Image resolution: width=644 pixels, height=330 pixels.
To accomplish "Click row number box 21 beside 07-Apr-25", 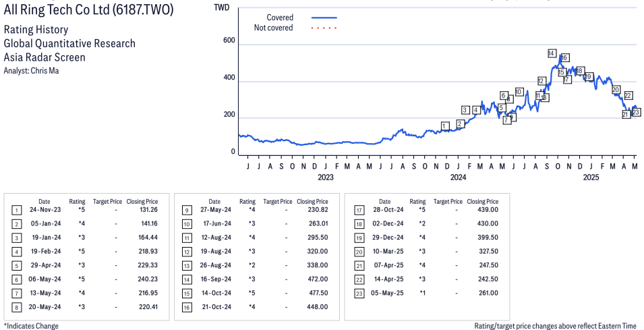I will 359,266.
